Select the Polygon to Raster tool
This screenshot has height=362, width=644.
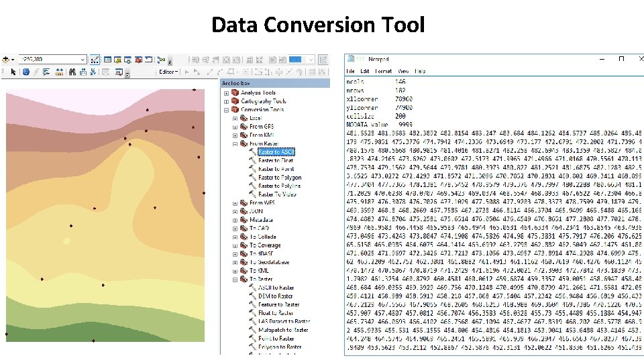click(280, 347)
